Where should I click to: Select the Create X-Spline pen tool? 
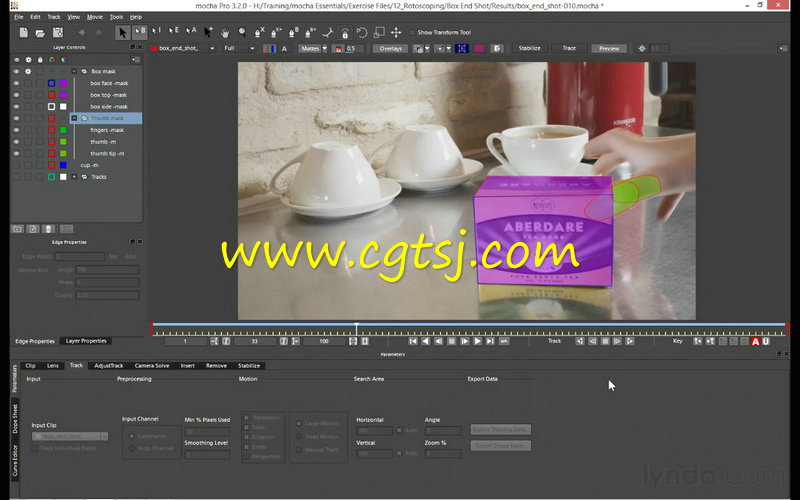[259, 33]
